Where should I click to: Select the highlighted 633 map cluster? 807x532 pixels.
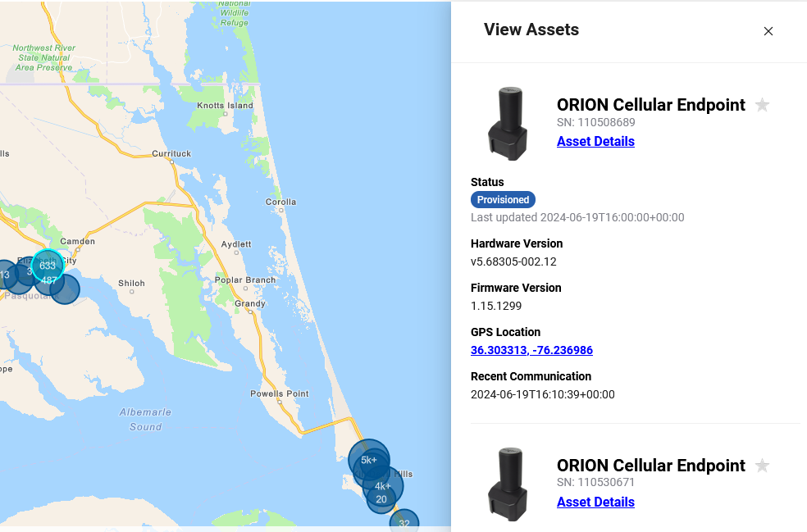click(x=48, y=265)
